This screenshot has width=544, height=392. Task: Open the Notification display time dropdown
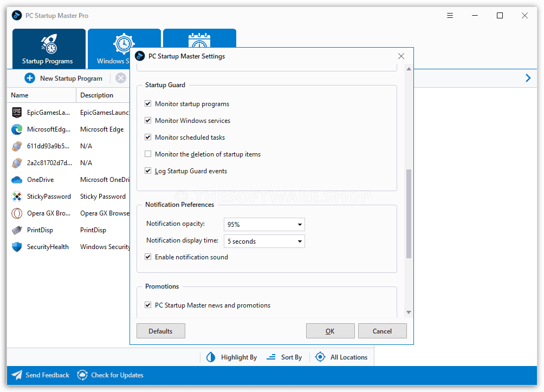click(264, 241)
